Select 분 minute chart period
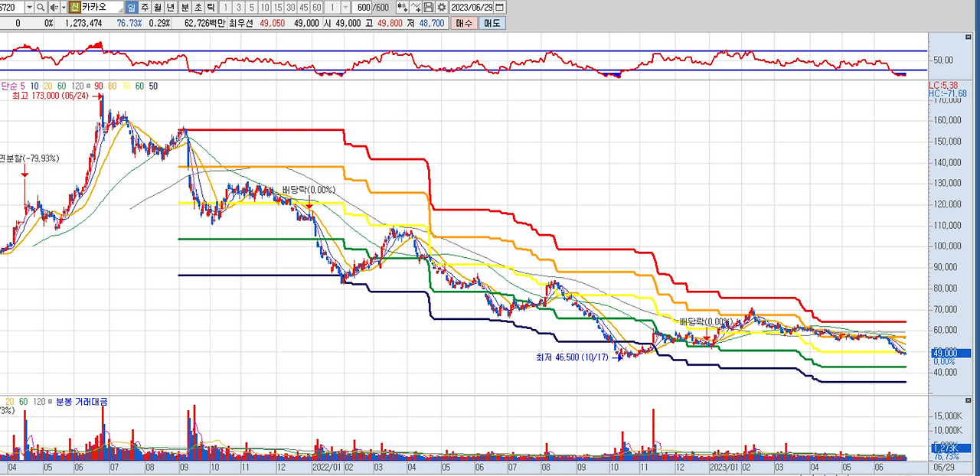The width and height of the screenshot is (980, 476). pos(185,7)
